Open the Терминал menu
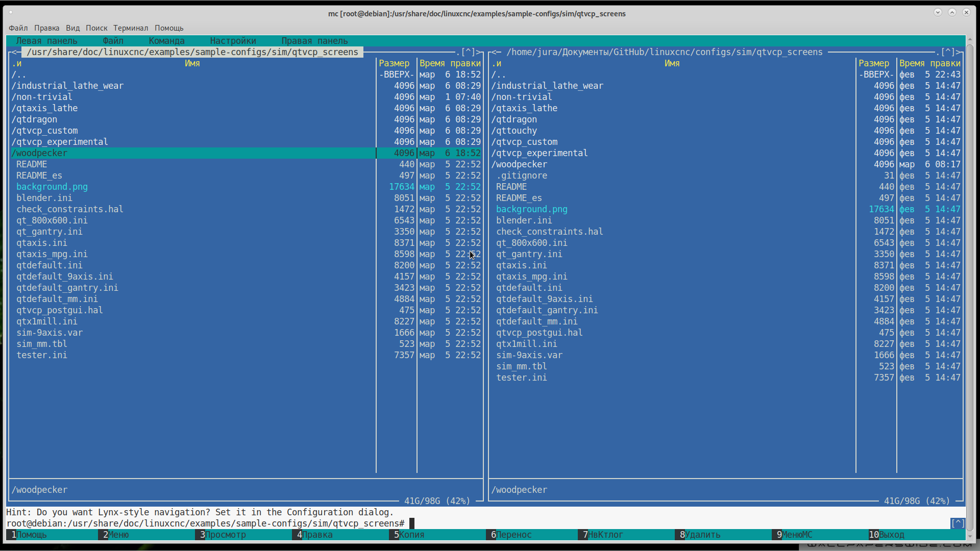The height and width of the screenshot is (551, 980). [x=131, y=28]
